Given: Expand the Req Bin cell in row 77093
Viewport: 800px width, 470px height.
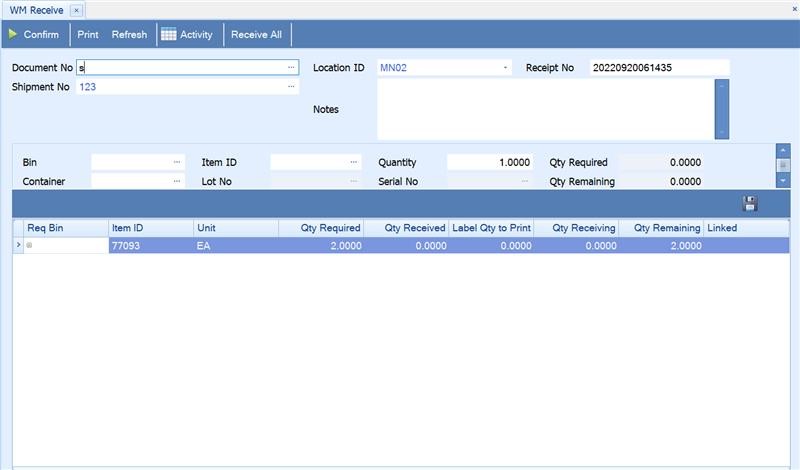Looking at the screenshot, I should pos(29,245).
